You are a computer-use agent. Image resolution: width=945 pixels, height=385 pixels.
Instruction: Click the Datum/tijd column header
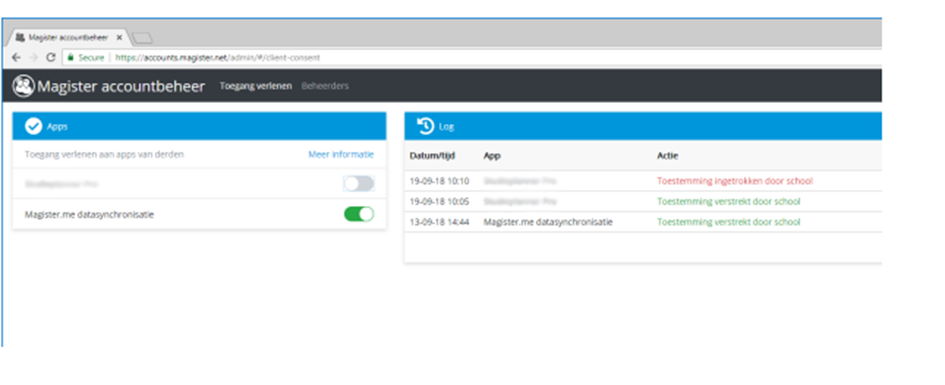(x=432, y=155)
